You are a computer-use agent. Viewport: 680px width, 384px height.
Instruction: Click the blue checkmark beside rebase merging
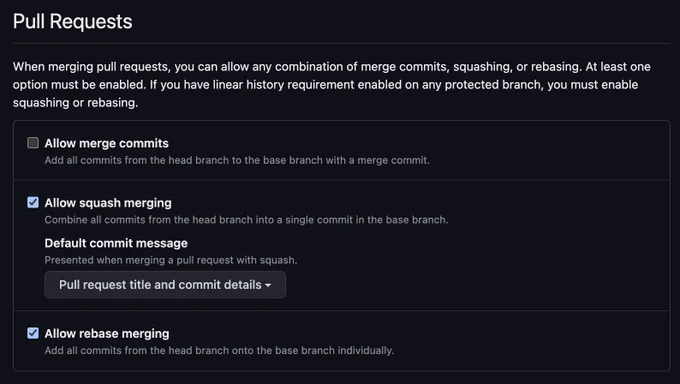(33, 333)
